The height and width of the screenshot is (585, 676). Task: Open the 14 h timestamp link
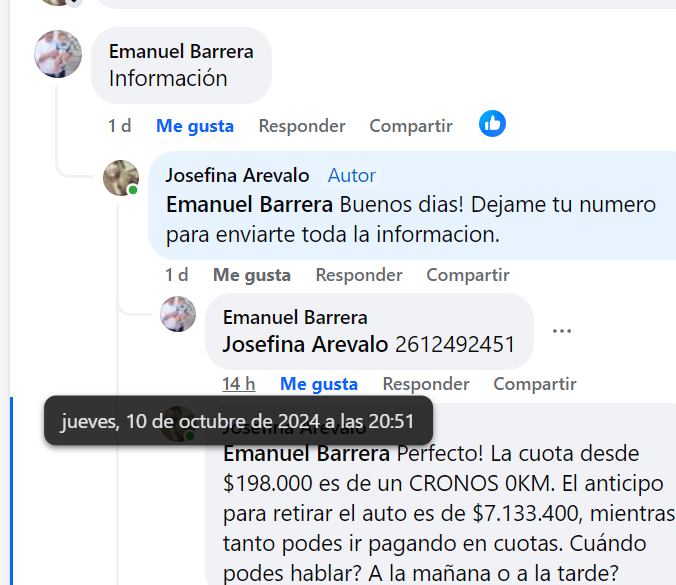pos(239,384)
